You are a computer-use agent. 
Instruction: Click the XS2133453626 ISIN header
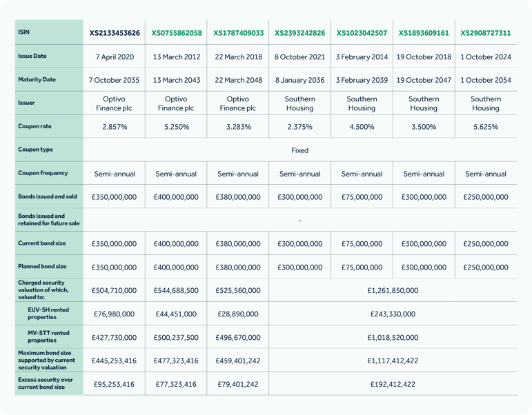pyautogui.click(x=115, y=33)
